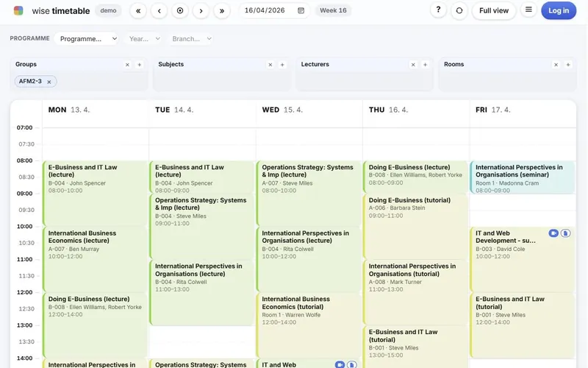Open the Branch dropdown
Viewport: 588px width, 368px height.
191,39
